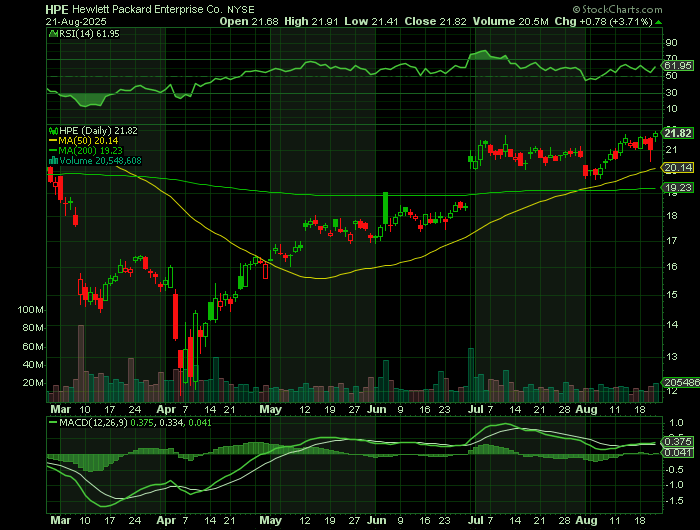Click the candlestick icon before HPE (Daily)
700x530 pixels.
[54, 131]
